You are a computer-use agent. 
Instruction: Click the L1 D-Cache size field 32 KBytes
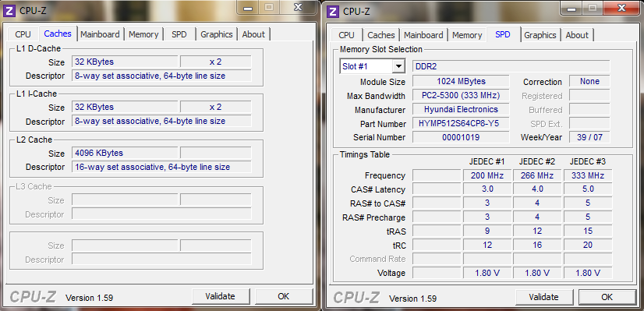[x=125, y=62]
